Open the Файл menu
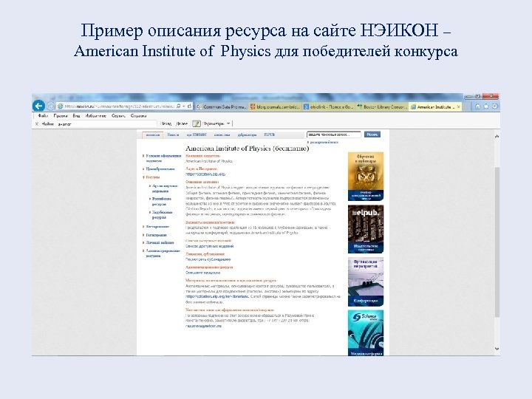 [43, 116]
